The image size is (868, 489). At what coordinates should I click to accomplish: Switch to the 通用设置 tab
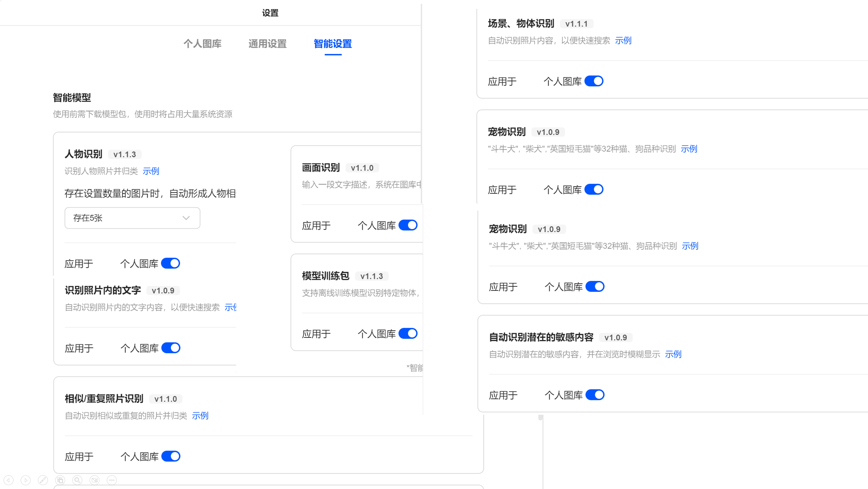point(267,44)
